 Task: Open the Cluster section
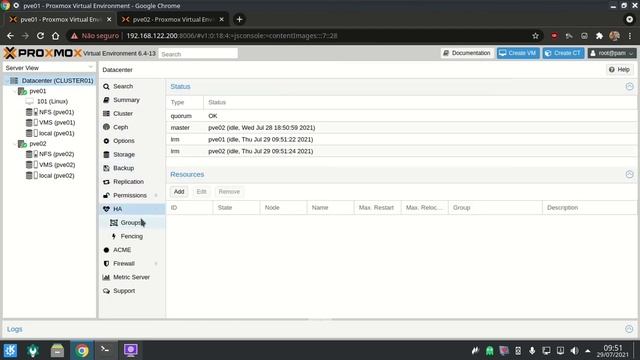123,113
